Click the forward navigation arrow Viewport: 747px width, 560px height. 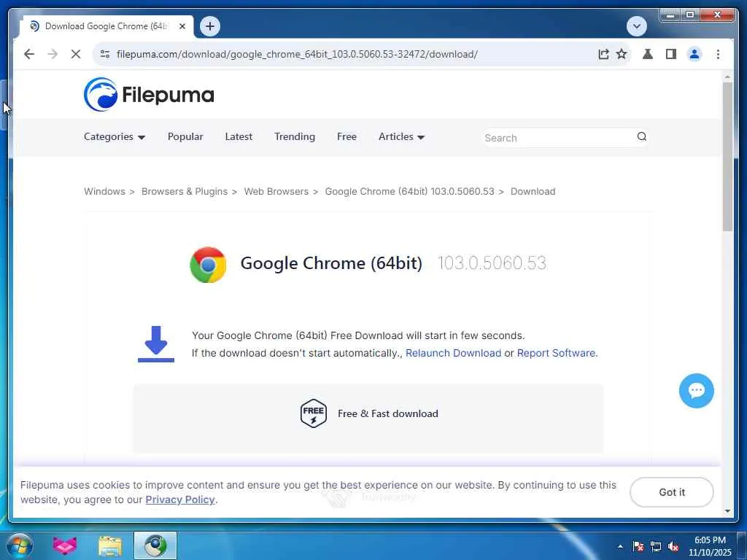[x=53, y=54]
